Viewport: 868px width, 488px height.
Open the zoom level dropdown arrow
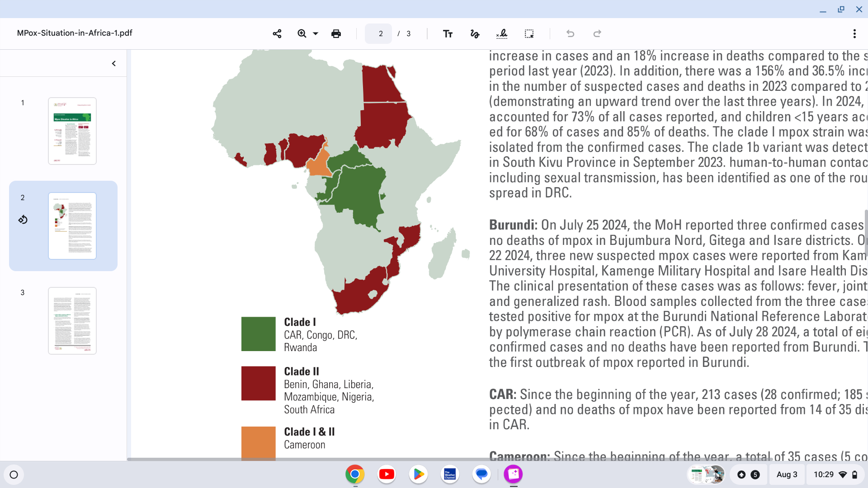pos(316,33)
